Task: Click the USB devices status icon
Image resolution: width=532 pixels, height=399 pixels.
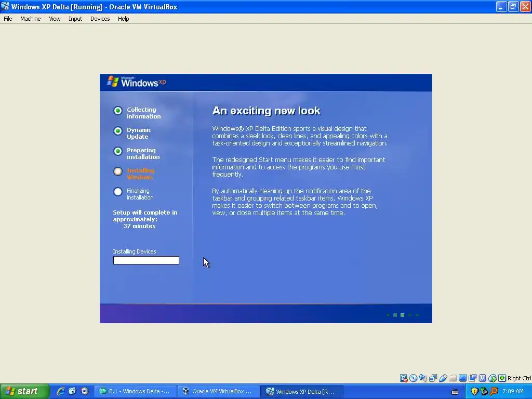Action: [443, 378]
